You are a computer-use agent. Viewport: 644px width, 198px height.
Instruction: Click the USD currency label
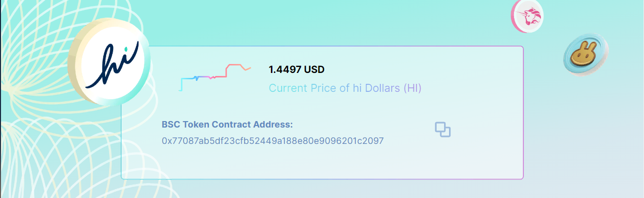314,69
